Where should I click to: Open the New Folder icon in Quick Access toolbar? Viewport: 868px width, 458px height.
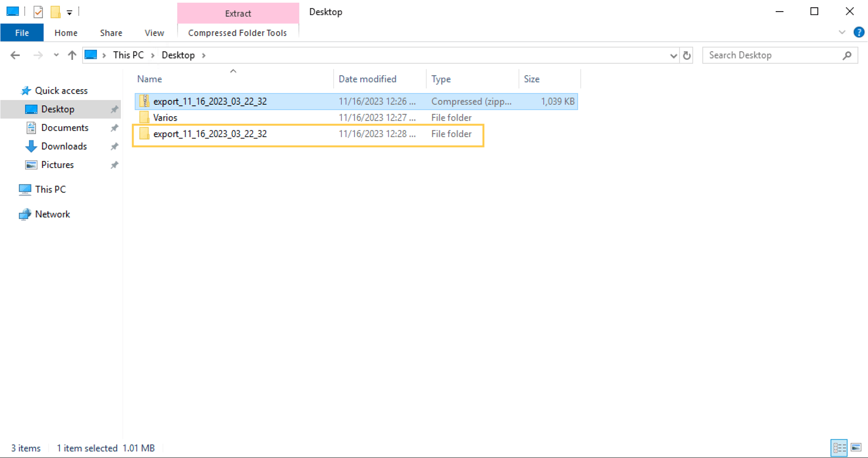[x=55, y=11]
